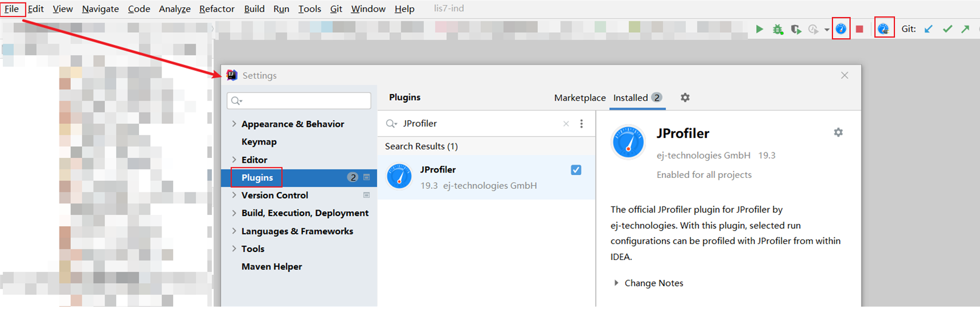Click the JProfiler plugin search field
Viewport: 980px width, 317px height.
click(480, 123)
